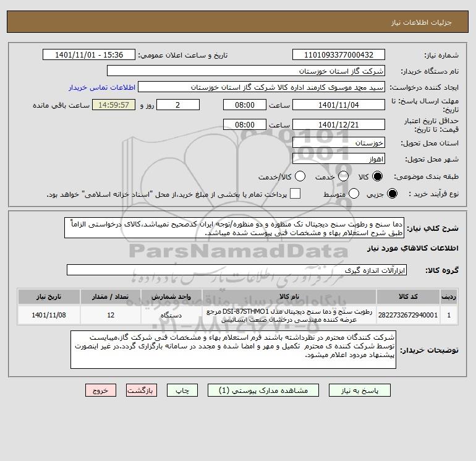Click the general need description text box
Image resolution: width=476 pixels, height=461 pixels.
[x=234, y=228]
